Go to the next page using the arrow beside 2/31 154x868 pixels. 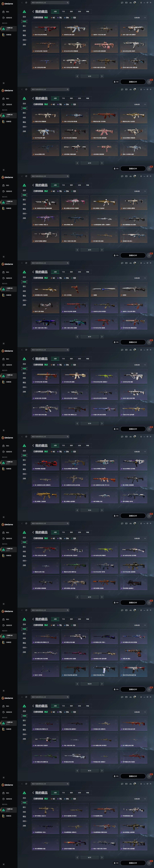pyautogui.click(x=102, y=163)
